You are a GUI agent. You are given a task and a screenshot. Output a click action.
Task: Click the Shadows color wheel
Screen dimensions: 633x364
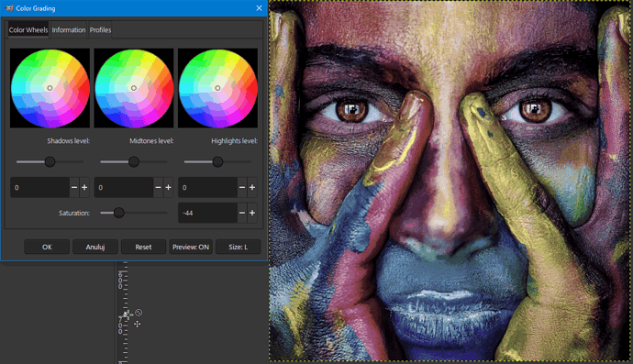(x=50, y=88)
